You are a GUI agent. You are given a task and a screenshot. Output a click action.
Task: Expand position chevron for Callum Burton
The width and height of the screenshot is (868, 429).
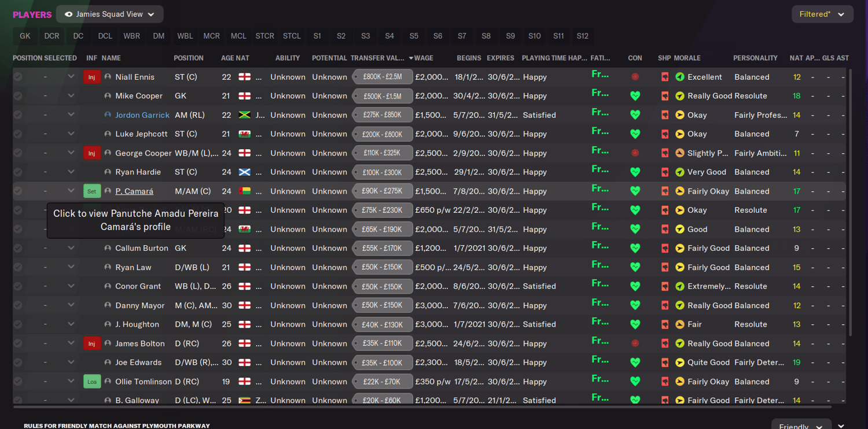point(71,248)
